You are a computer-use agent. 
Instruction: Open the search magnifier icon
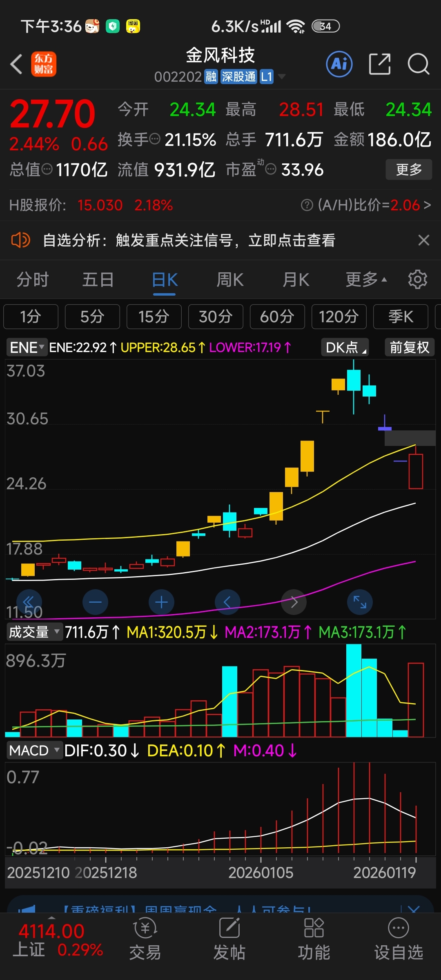coord(419,64)
